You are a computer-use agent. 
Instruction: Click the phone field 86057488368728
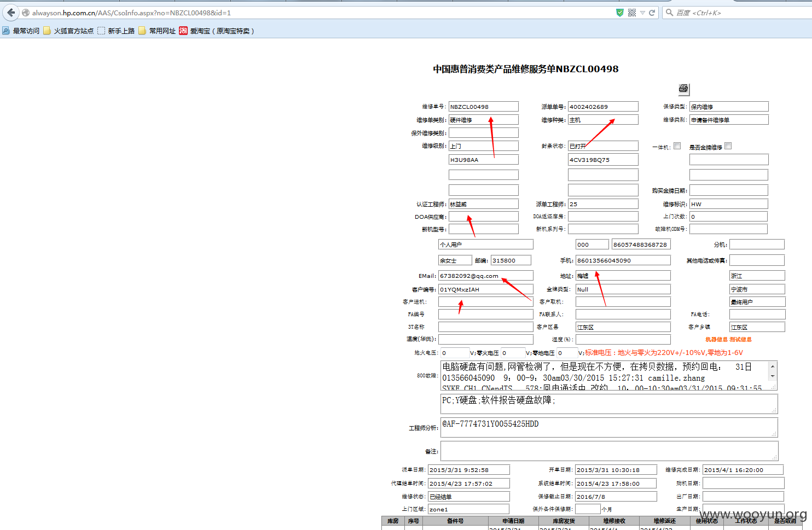point(641,244)
